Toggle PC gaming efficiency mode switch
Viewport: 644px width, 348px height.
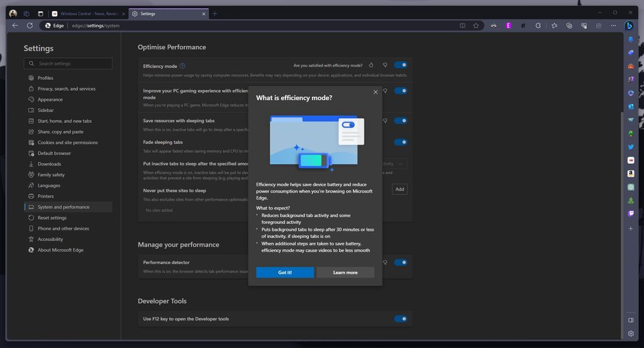tap(401, 91)
